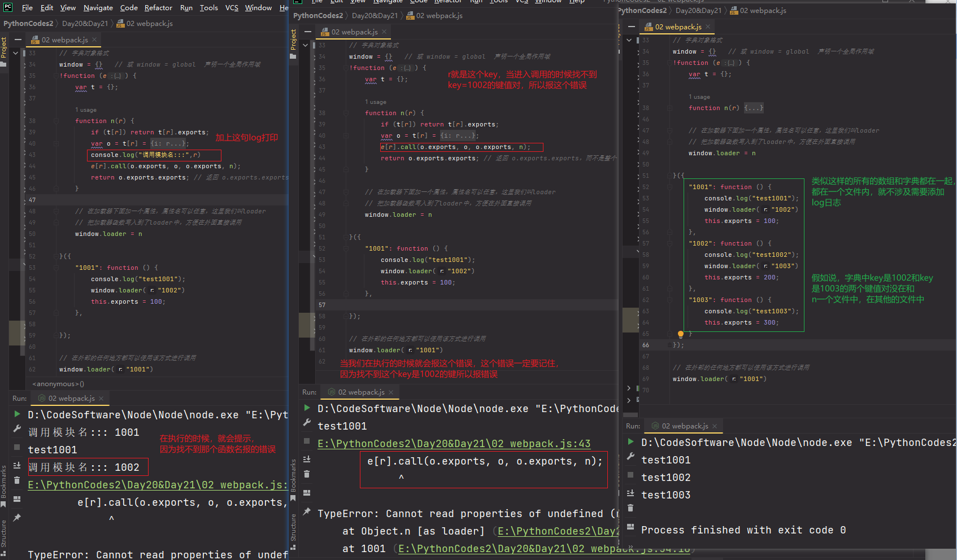Open the View menu
957x560 pixels.
(x=68, y=8)
